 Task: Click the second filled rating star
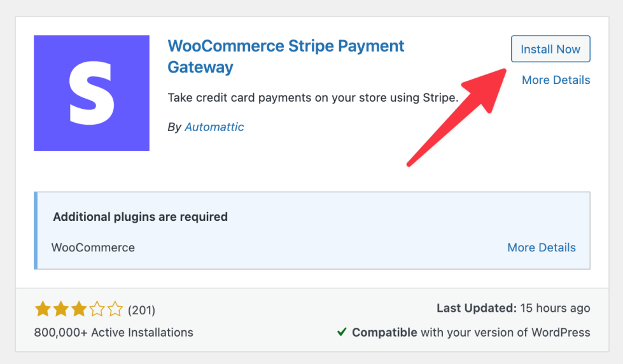coord(61,310)
